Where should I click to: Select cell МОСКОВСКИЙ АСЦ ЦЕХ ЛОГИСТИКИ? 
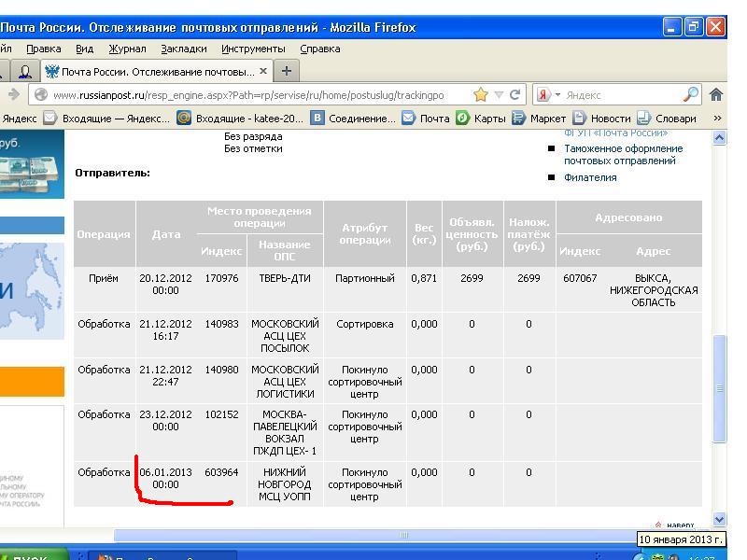[x=285, y=382]
